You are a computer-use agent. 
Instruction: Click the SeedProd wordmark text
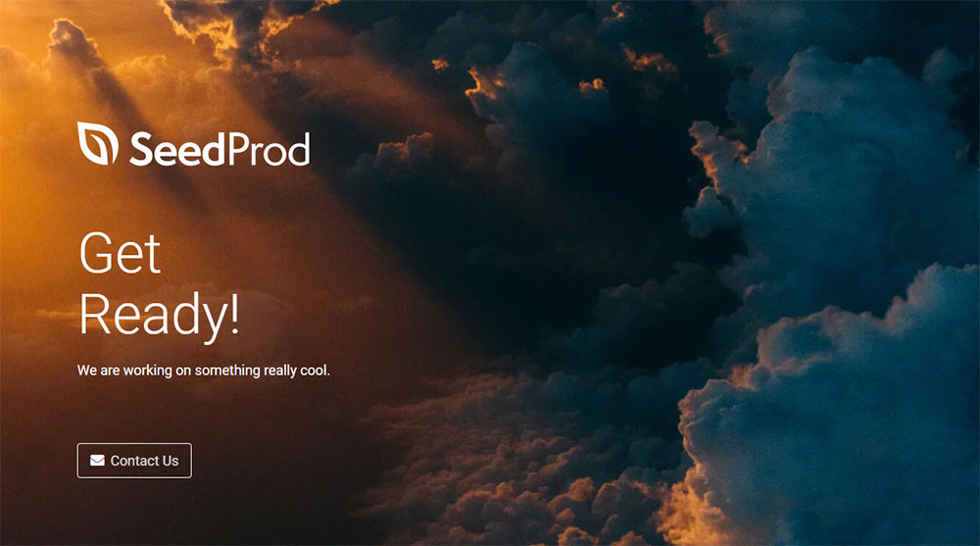219,149
